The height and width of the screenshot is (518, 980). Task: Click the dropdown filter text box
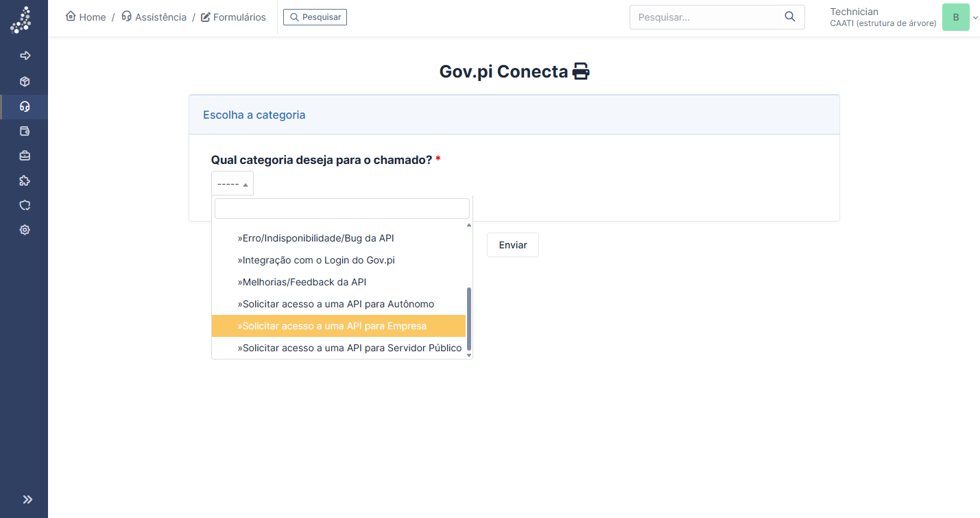tap(342, 209)
